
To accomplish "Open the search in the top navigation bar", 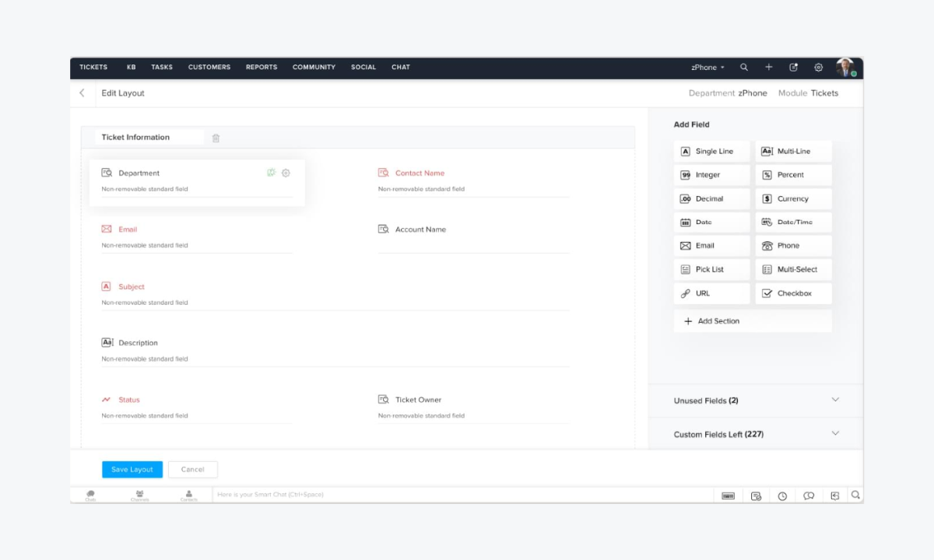I will coord(744,68).
